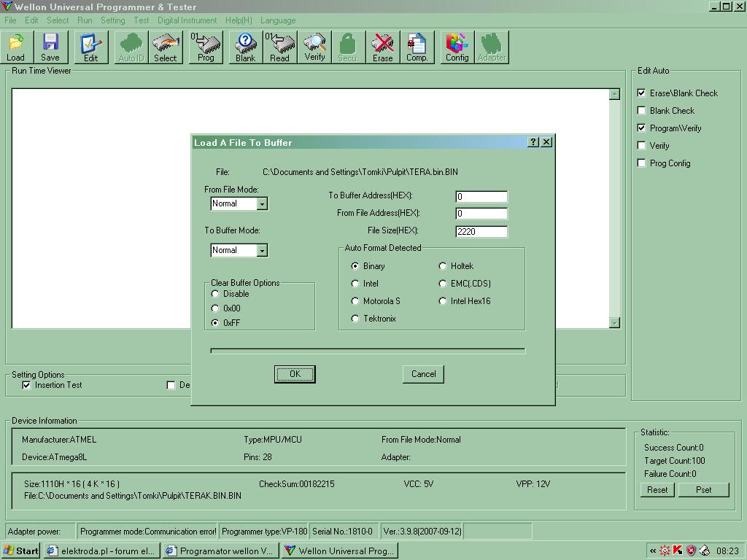Click the Kaspersky K tray icon

(x=678, y=551)
